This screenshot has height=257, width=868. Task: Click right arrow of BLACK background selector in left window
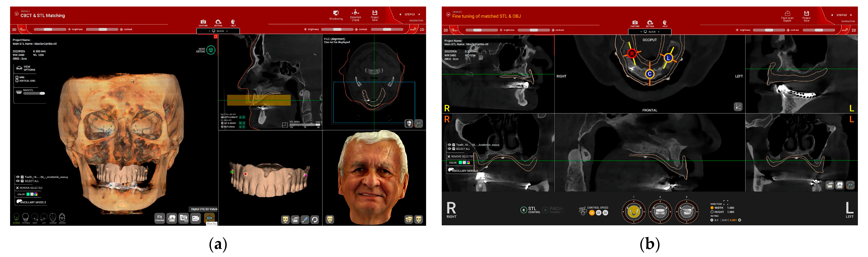click(227, 31)
